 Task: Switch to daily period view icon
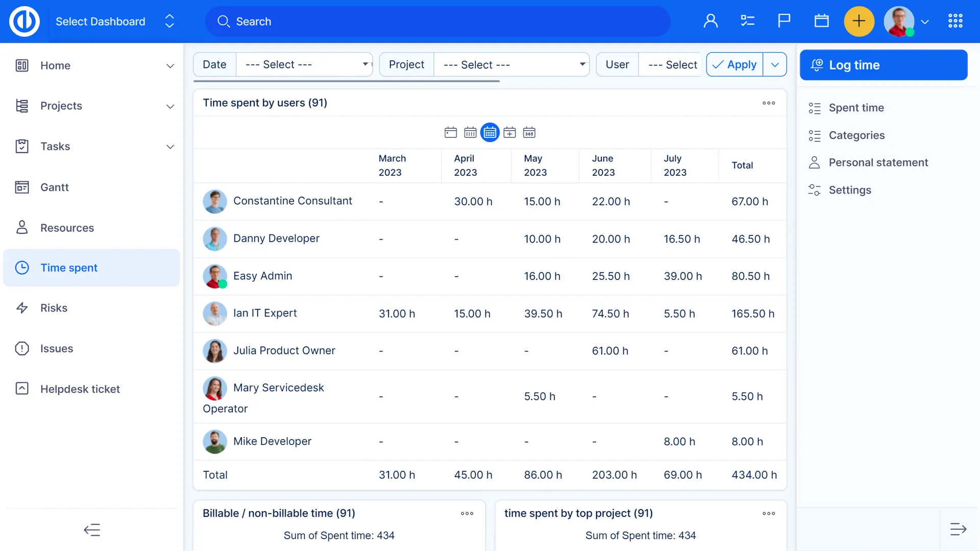pyautogui.click(x=451, y=133)
